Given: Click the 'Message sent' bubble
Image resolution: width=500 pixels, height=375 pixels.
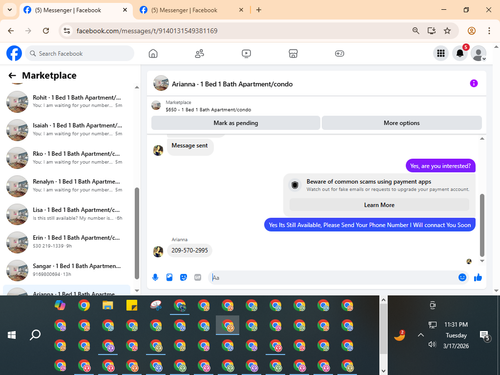Looking at the screenshot, I should click(x=190, y=146).
